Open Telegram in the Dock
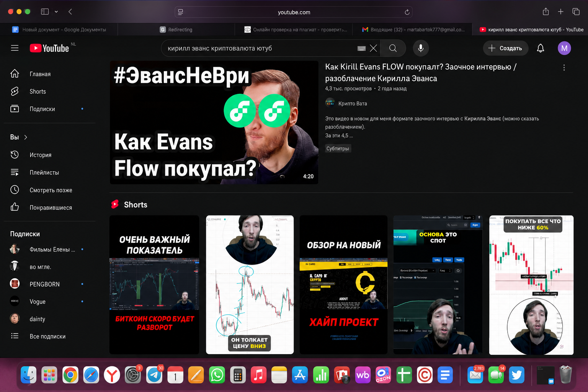This screenshot has height=392, width=588. coord(154,375)
